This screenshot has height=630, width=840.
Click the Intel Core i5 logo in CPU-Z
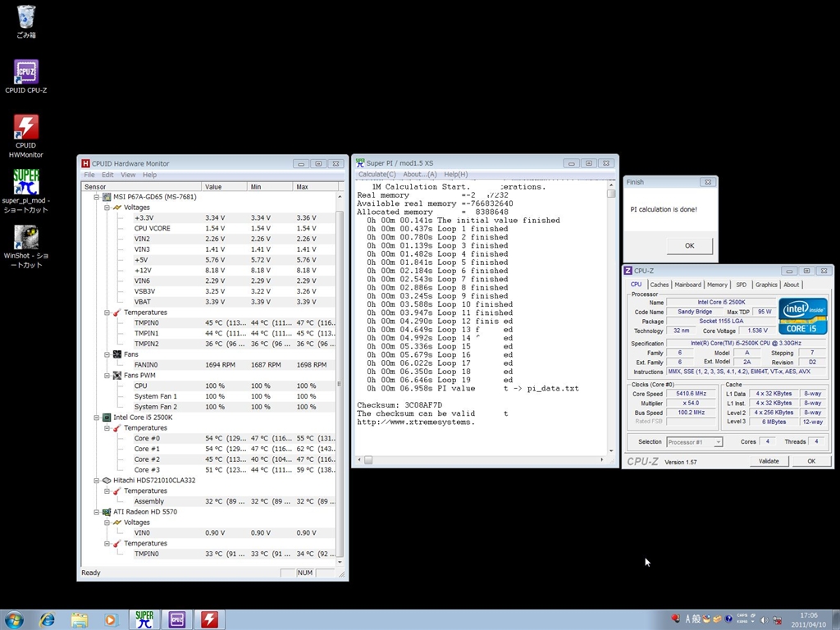802,317
